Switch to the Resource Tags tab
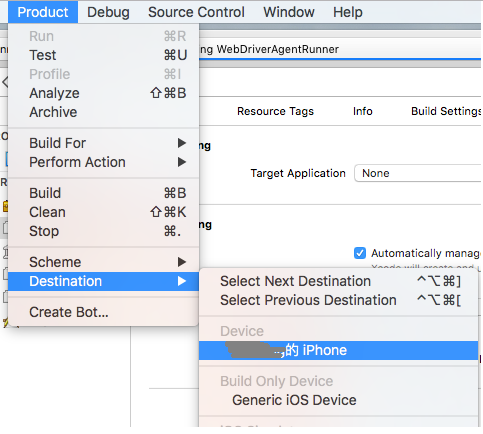483x434 pixels. 275,111
